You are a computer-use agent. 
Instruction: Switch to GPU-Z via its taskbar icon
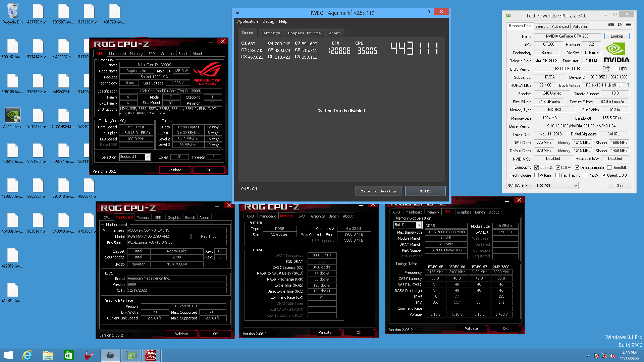131,355
